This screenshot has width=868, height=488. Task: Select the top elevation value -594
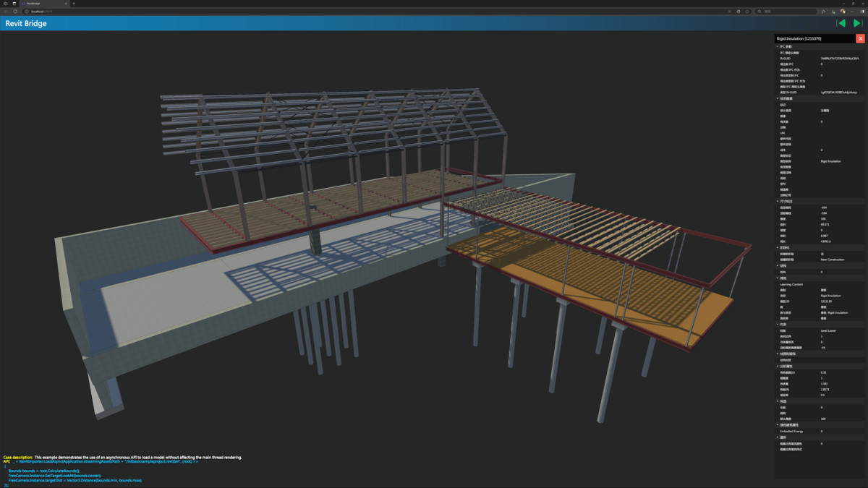[823, 213]
